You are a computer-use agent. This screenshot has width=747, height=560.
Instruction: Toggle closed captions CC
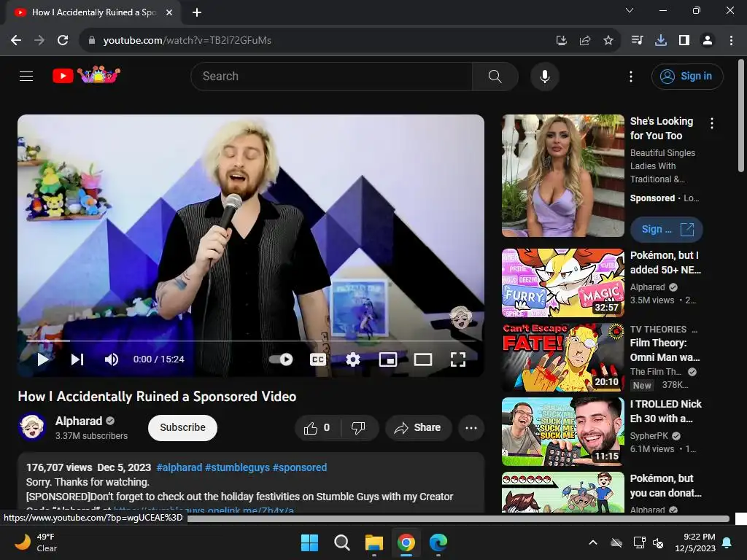pyautogui.click(x=318, y=359)
